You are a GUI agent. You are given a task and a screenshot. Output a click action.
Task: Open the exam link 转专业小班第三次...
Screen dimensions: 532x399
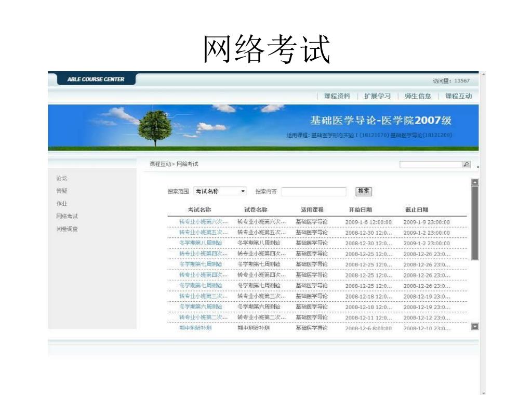click(203, 296)
